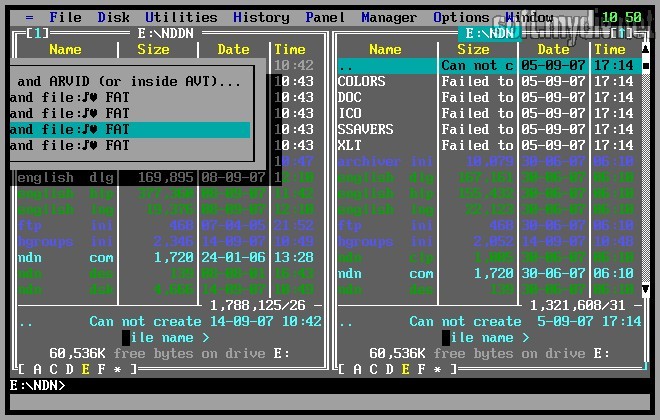Open the Panel menu
Viewport: 660px width, 420px height.
point(325,17)
